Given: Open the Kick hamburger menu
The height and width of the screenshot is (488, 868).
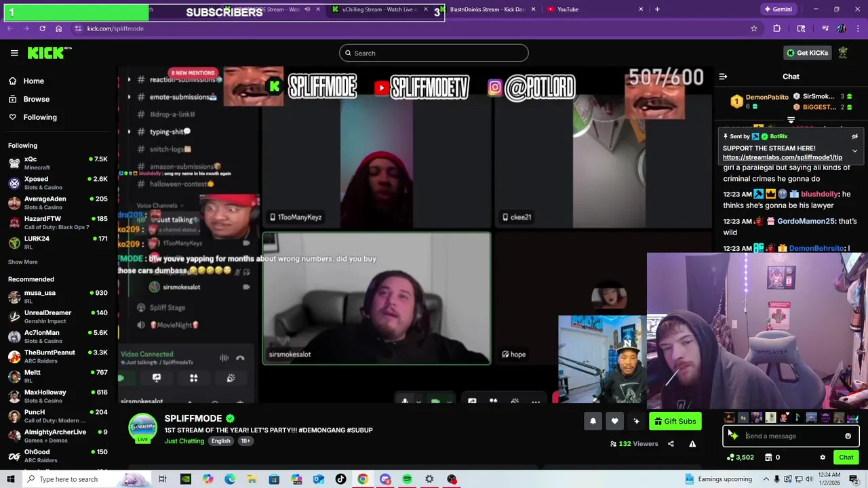Looking at the screenshot, I should 14,53.
